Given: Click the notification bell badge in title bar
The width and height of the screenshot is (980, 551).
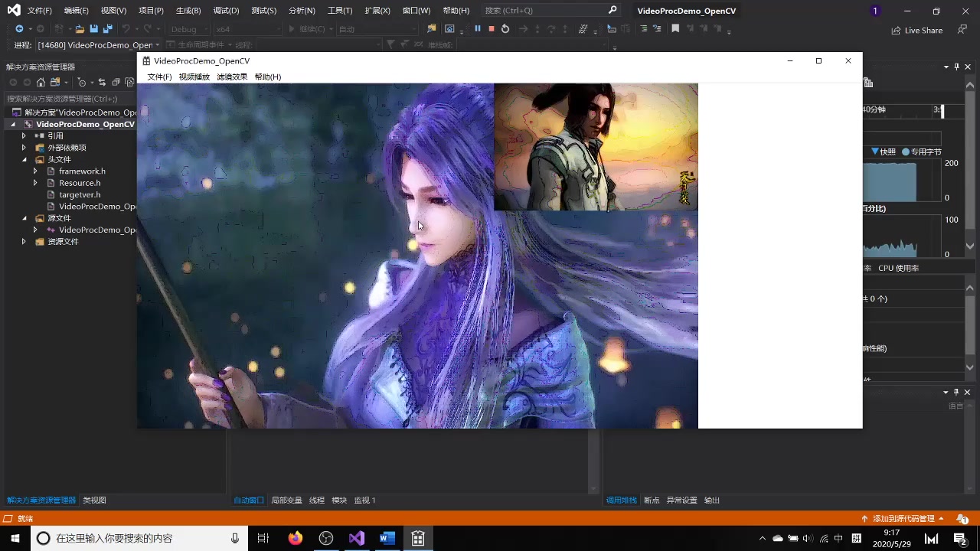Looking at the screenshot, I should click(875, 11).
